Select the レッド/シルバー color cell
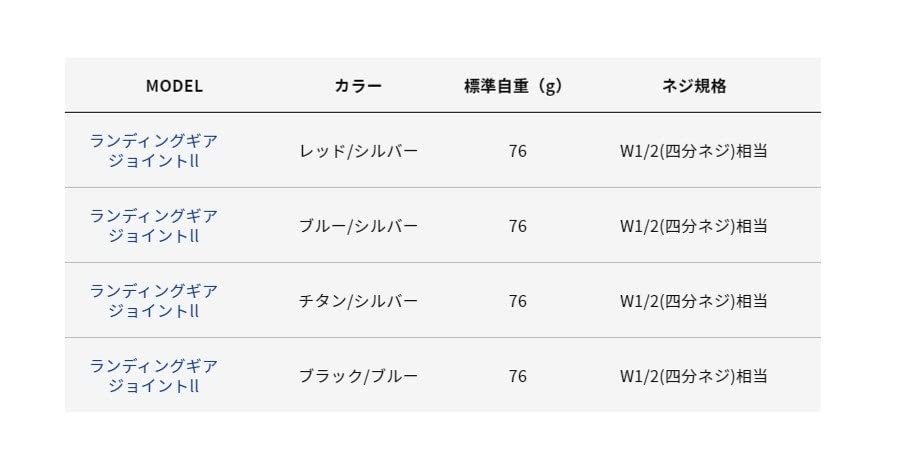 (358, 151)
